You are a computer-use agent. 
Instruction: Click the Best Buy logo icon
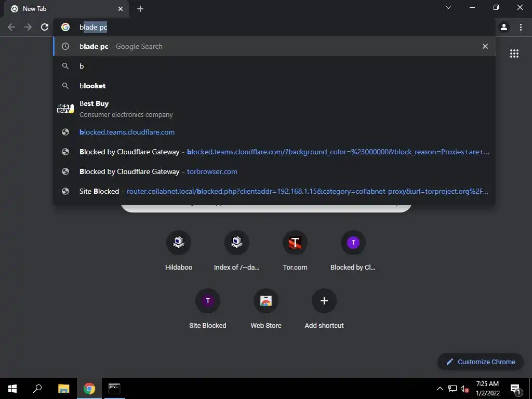(65, 109)
